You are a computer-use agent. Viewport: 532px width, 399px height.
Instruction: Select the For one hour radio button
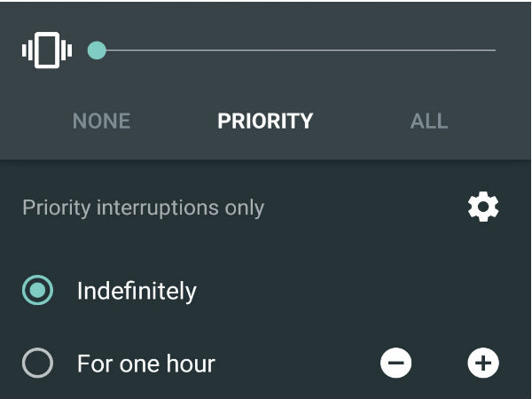coord(38,363)
